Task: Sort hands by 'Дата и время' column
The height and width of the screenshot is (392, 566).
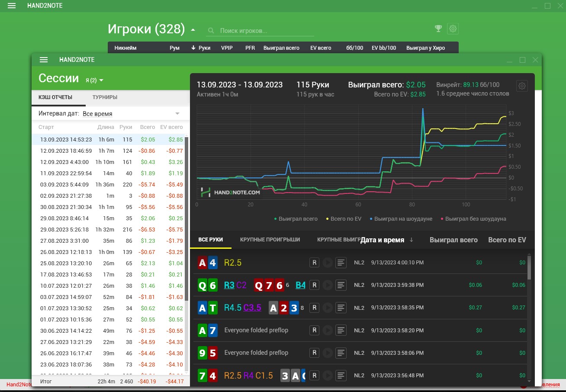Action: click(x=386, y=240)
